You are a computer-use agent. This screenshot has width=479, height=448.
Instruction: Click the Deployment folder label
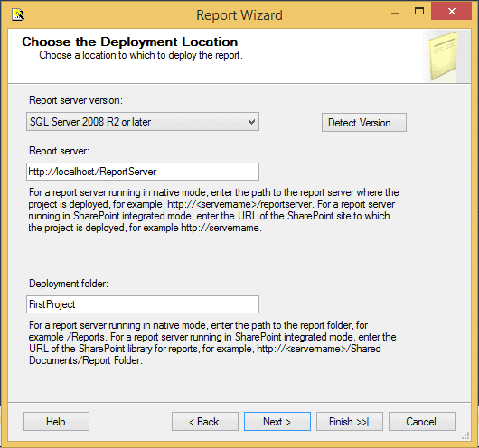pyautogui.click(x=69, y=284)
